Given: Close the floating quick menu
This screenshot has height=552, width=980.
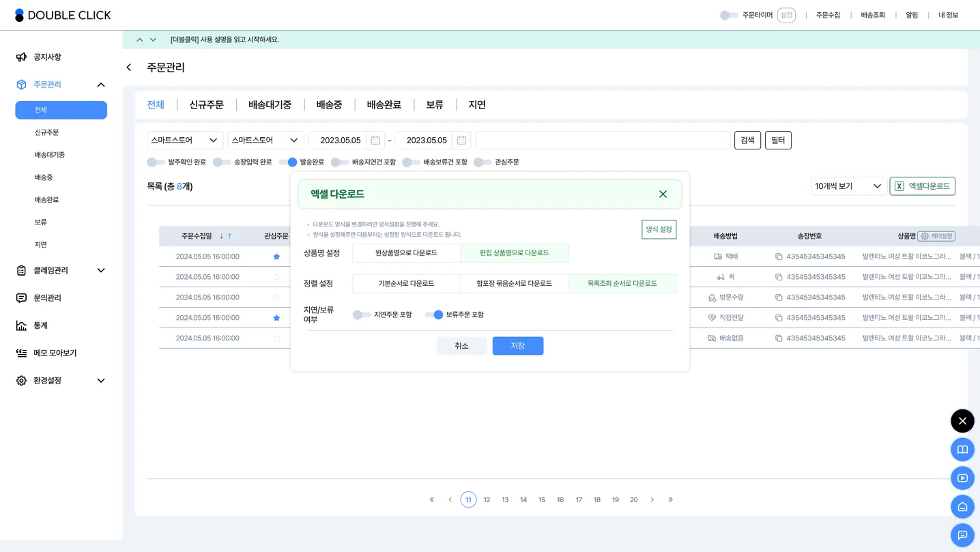Looking at the screenshot, I should [962, 421].
